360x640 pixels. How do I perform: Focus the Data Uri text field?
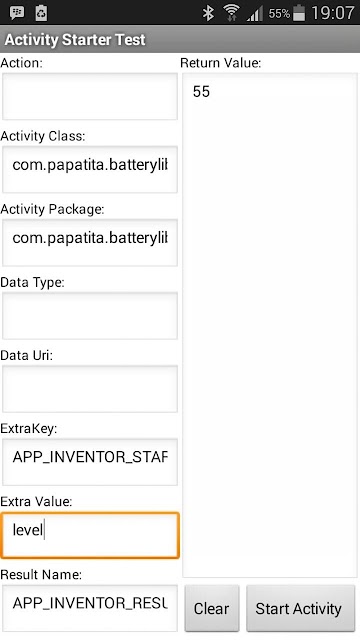pyautogui.click(x=90, y=389)
